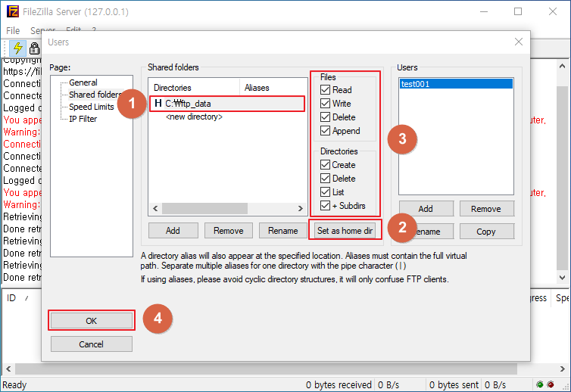Select user test001 in Users list
Viewport: 571px width, 392px height.
pyautogui.click(x=456, y=84)
